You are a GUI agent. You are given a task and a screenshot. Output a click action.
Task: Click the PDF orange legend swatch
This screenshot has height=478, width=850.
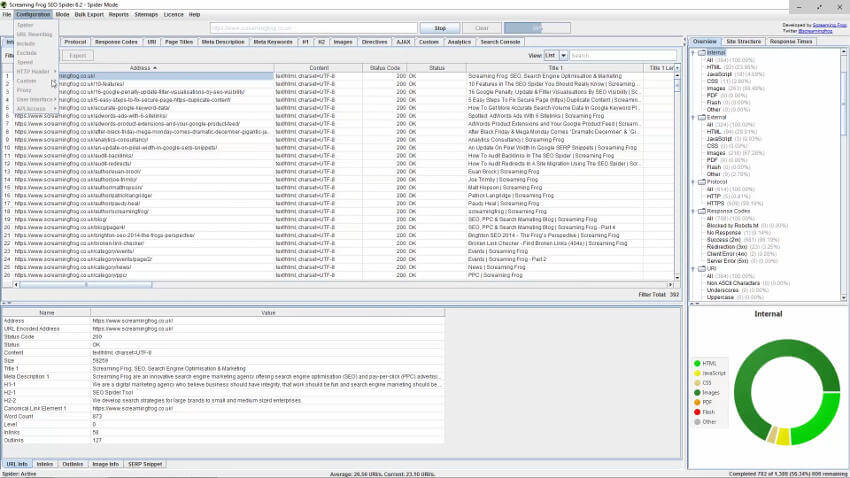(x=697, y=402)
